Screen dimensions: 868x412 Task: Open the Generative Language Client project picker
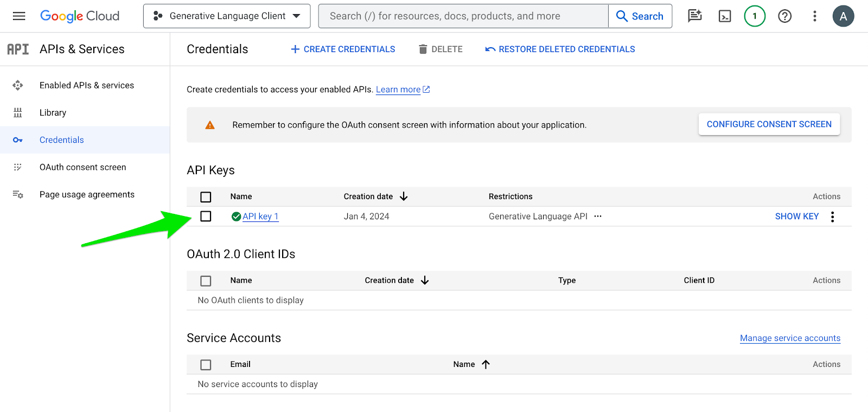tap(227, 16)
